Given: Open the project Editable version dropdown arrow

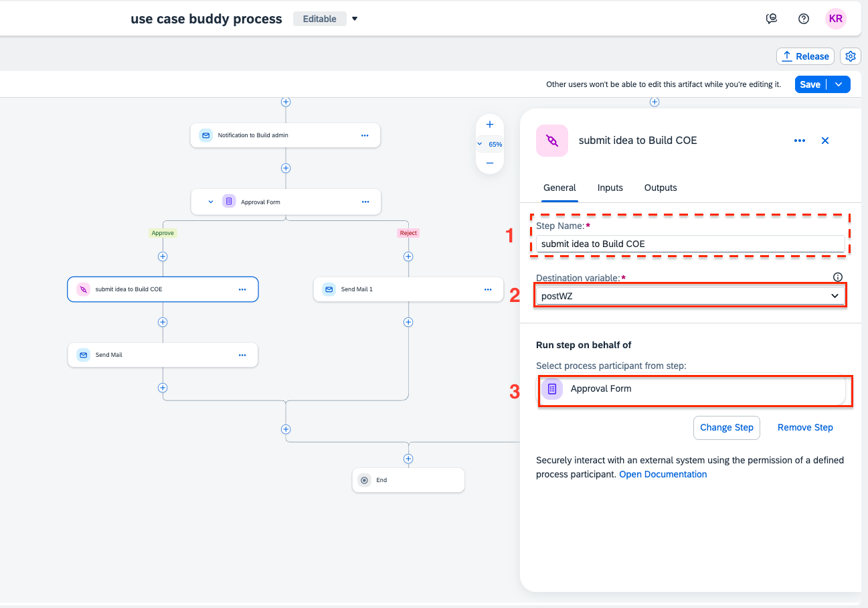Looking at the screenshot, I should (x=355, y=19).
